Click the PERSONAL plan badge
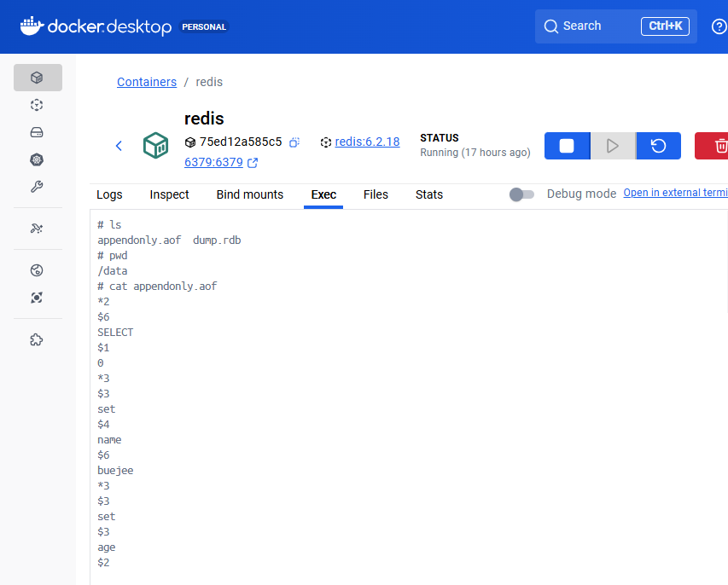This screenshot has height=585, width=728. point(204,27)
